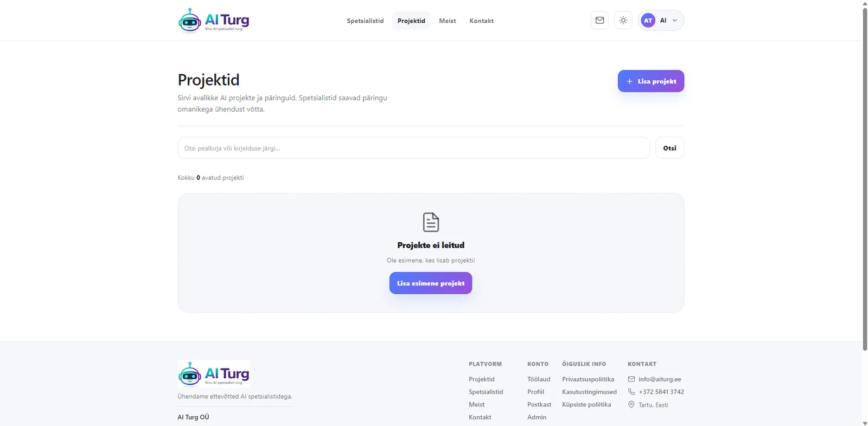Viewport: 868px width, 426px height.
Task: Open the Spetsialistid nav item
Action: [365, 21]
